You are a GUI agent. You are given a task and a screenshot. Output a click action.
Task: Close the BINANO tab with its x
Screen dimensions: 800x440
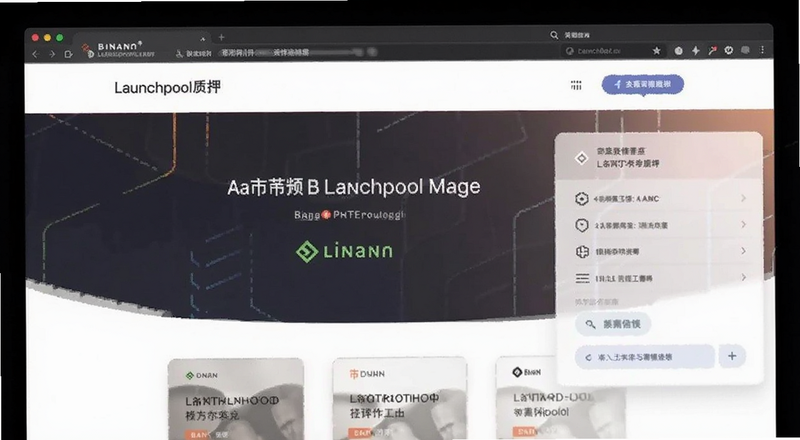pos(203,39)
